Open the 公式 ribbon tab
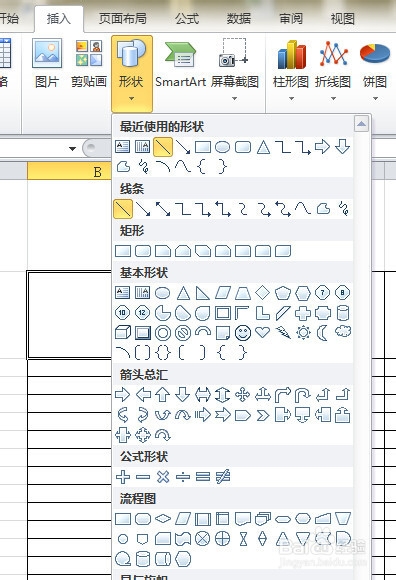 pyautogui.click(x=187, y=18)
